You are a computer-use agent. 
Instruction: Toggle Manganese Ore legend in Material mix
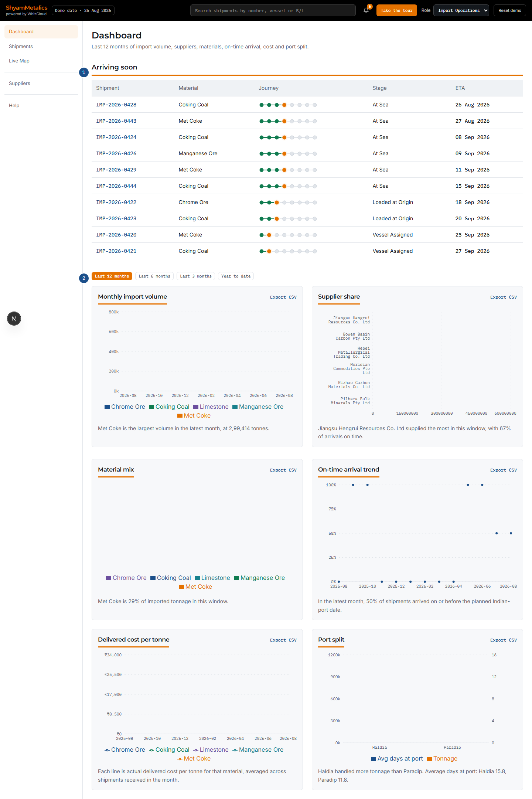click(x=259, y=578)
